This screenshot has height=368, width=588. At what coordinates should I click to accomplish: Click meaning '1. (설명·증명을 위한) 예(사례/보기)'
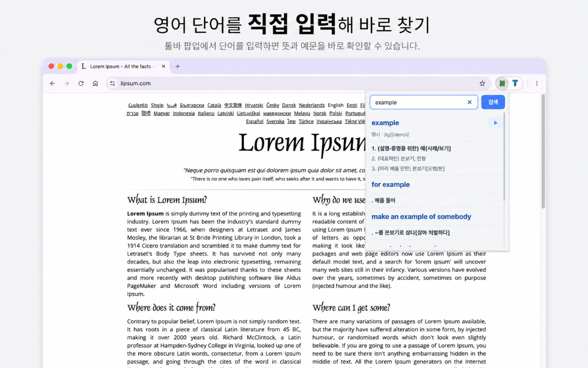[411, 148]
